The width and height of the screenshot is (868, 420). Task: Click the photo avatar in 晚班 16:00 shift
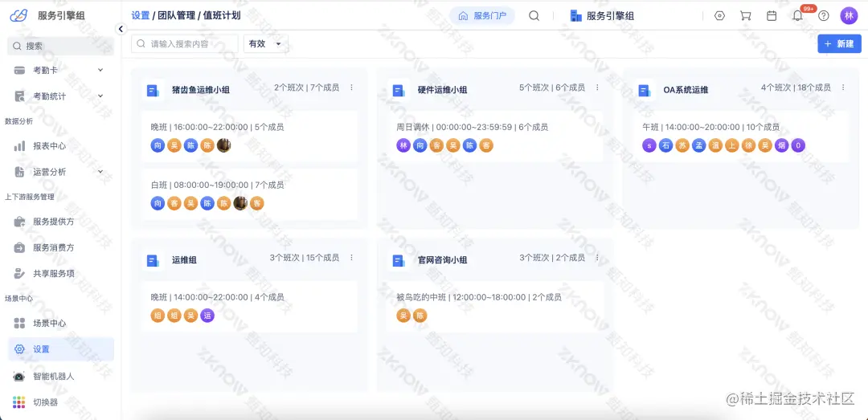coord(223,145)
